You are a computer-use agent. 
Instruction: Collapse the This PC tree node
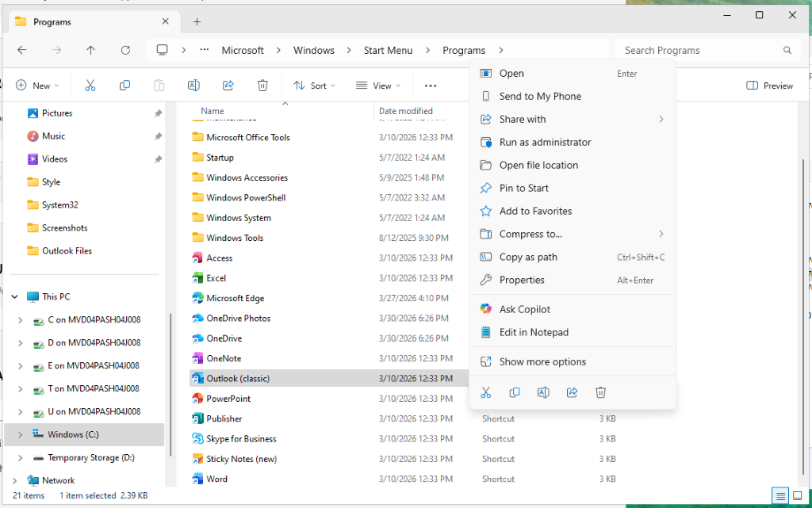pyautogui.click(x=14, y=297)
